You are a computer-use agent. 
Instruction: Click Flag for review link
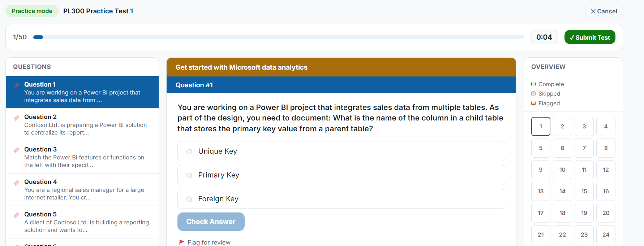coord(209,242)
